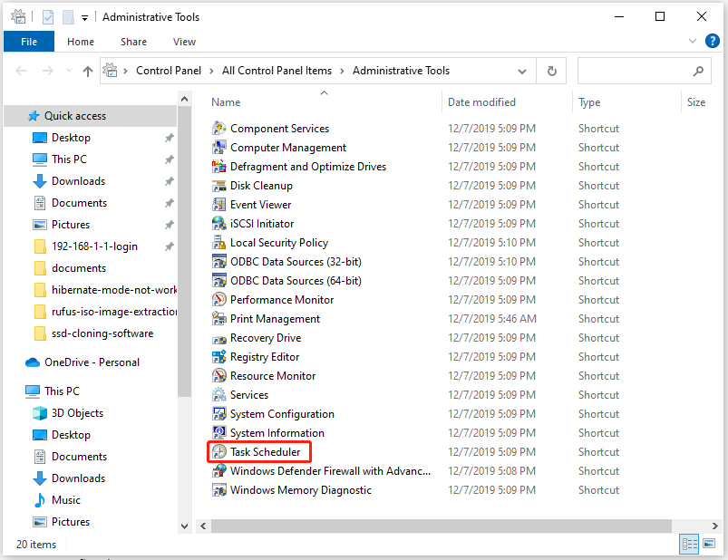This screenshot has height=560, width=728.
Task: Select the System Configuration icon
Action: [218, 414]
